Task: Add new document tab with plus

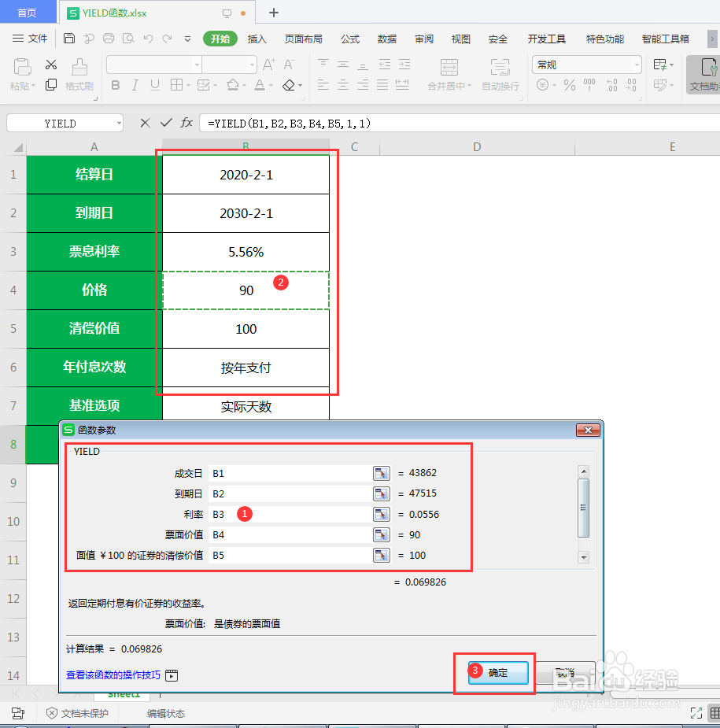Action: [x=274, y=13]
